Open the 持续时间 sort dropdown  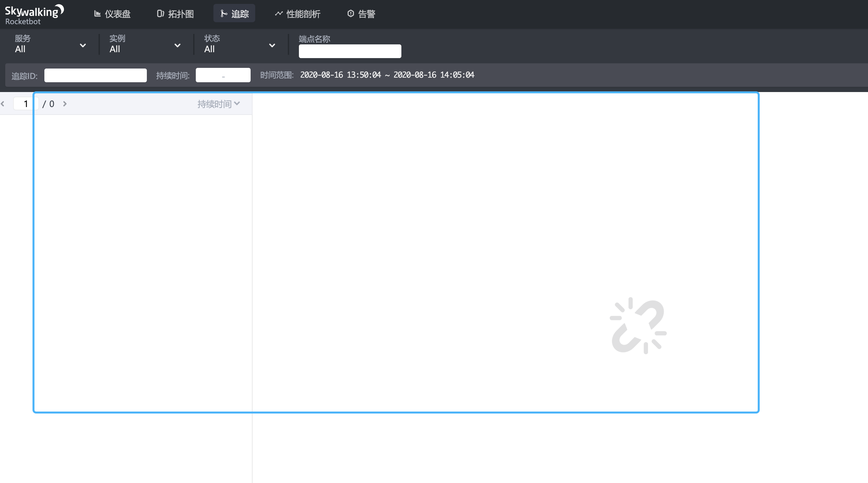[218, 104]
